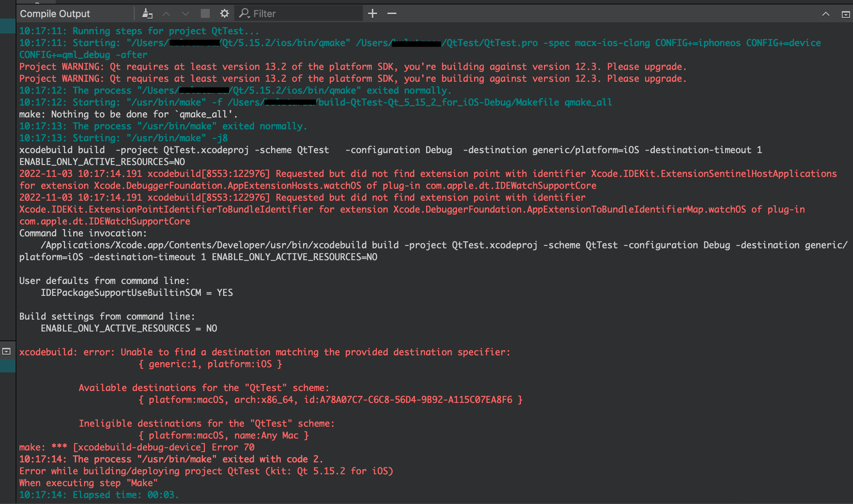Viewport: 853px width, 504px height.
Task: Select Running steps for project QtTest line
Action: point(139,31)
